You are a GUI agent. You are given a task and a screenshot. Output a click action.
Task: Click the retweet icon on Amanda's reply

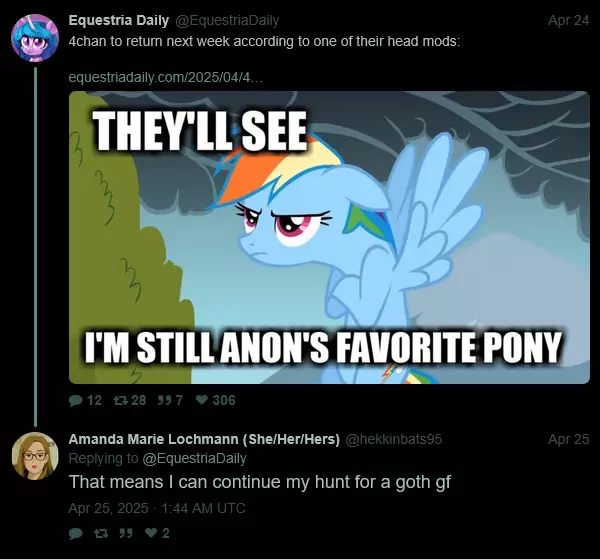point(101,533)
